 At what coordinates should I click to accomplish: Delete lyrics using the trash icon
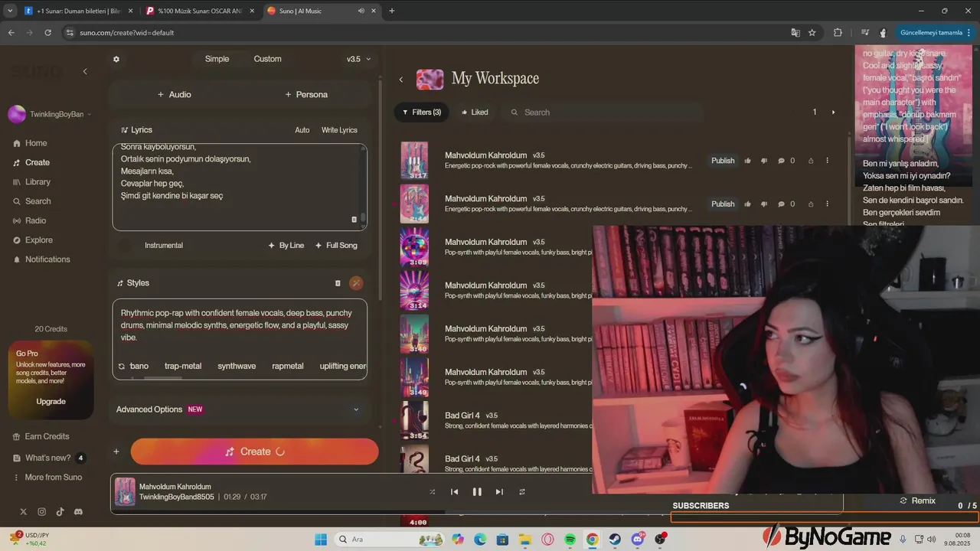point(354,220)
